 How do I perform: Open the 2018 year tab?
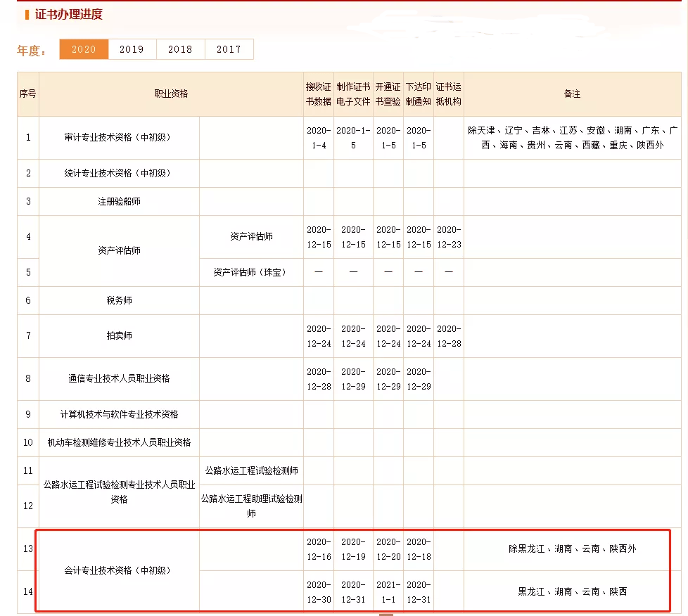[x=180, y=49]
